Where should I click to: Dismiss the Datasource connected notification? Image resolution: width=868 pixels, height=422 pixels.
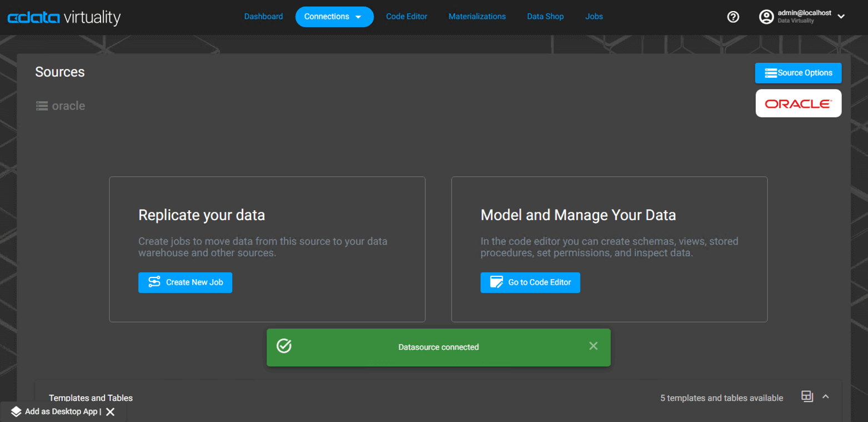tap(593, 346)
